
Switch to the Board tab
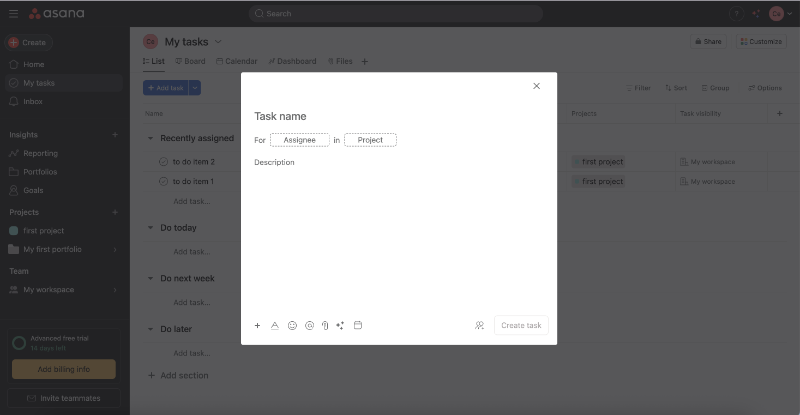point(190,61)
